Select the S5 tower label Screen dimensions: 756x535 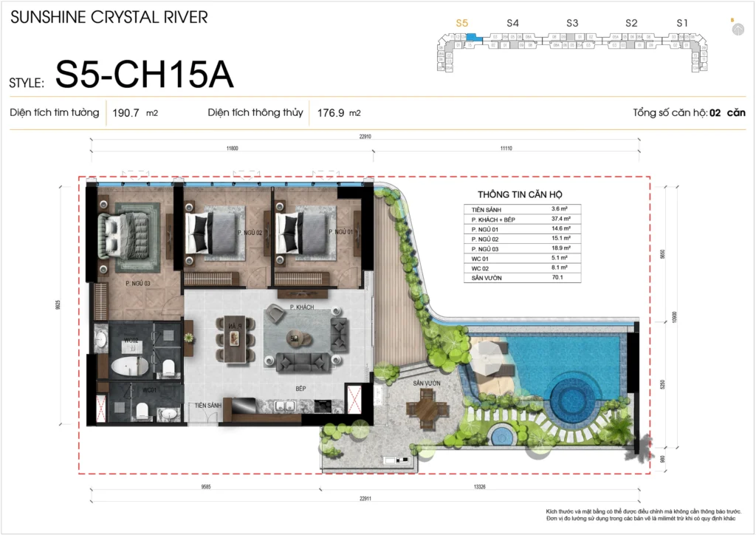[x=462, y=24]
